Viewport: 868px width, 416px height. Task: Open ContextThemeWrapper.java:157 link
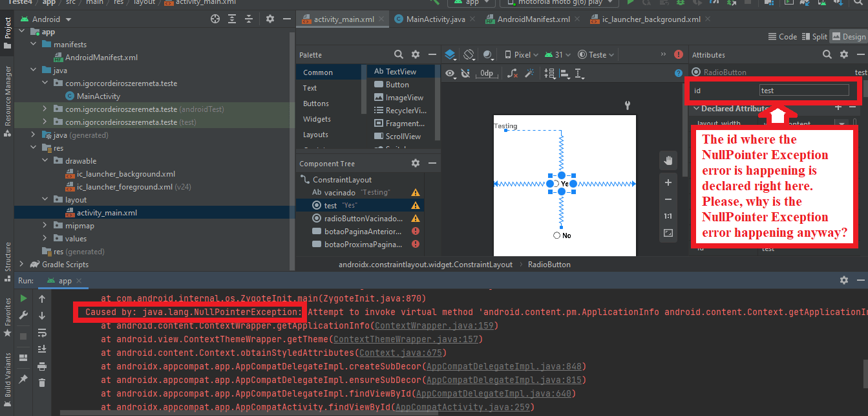tap(406, 339)
